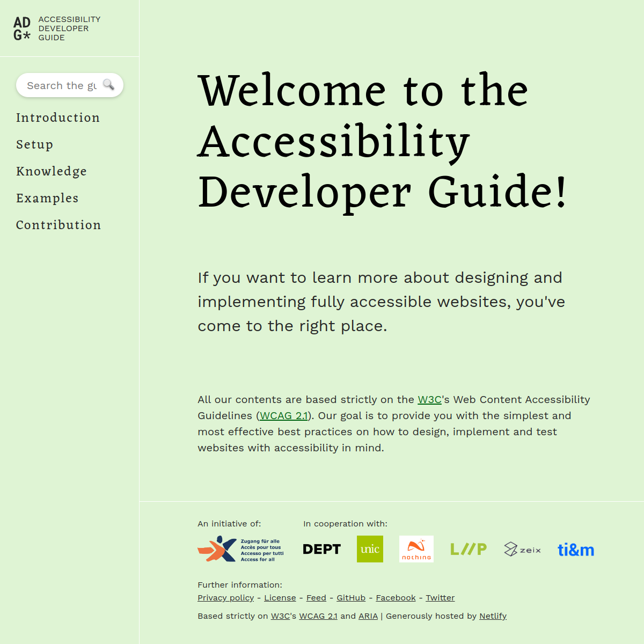Click the DEPT partner logo

point(321,549)
